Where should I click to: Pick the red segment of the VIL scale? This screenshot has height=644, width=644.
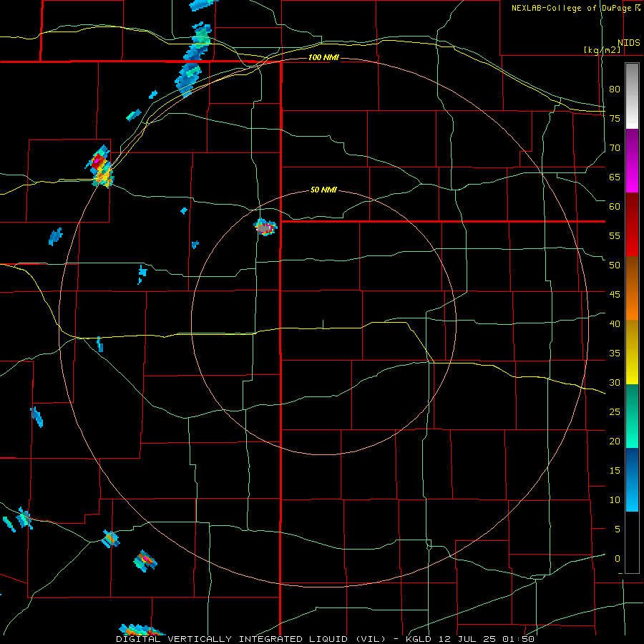(632, 225)
